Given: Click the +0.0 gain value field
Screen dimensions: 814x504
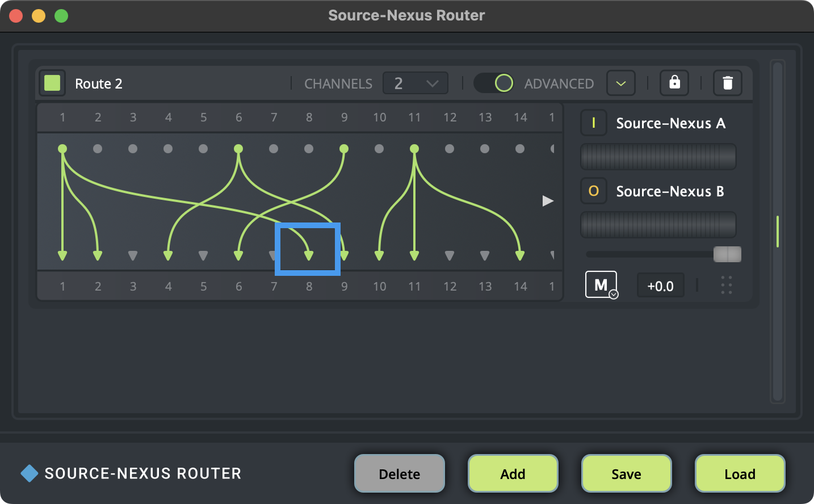Looking at the screenshot, I should pyautogui.click(x=660, y=286).
